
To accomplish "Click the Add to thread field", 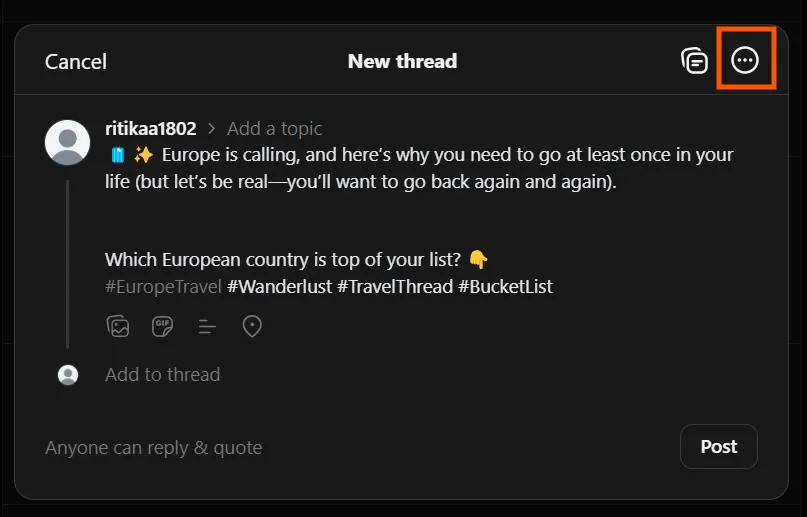I will pos(163,375).
